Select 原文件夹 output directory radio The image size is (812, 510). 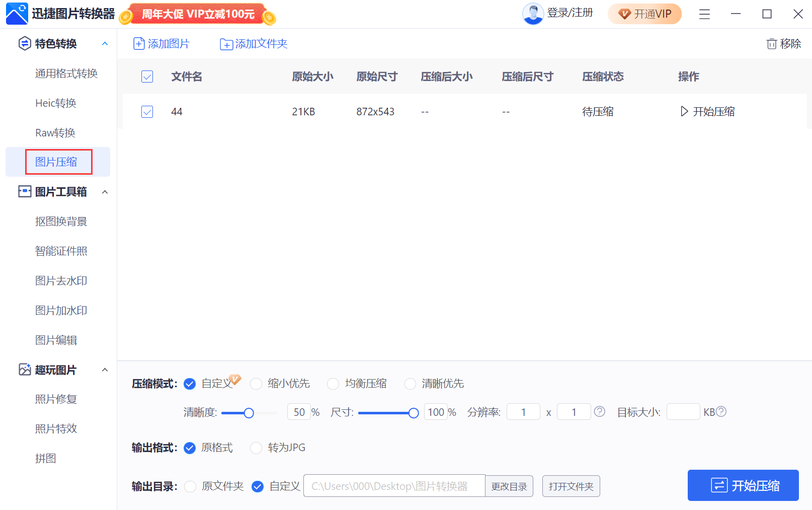click(x=190, y=487)
